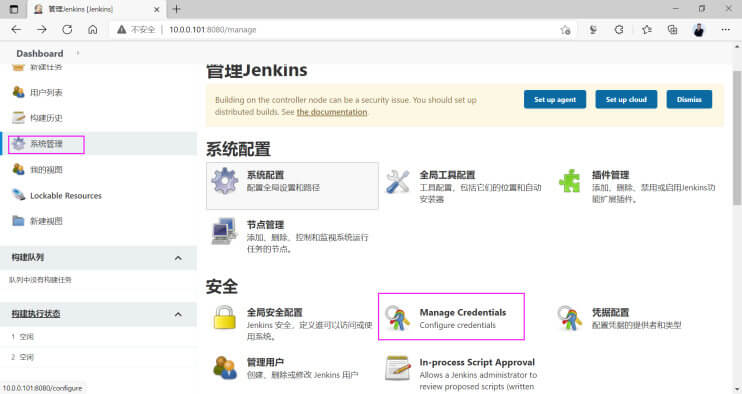Click the 插件管理 green puzzle piece icon
The height and width of the screenshot is (394, 742).
coord(570,181)
